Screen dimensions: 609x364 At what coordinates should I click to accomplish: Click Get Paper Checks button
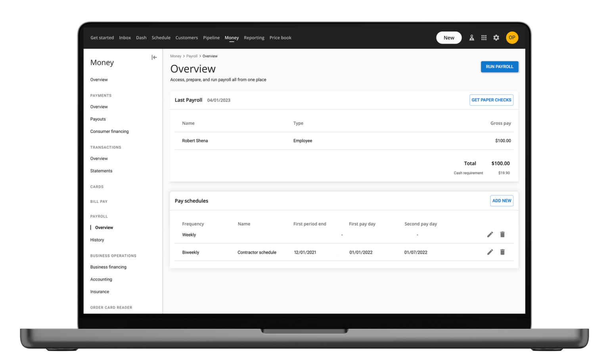(x=491, y=100)
